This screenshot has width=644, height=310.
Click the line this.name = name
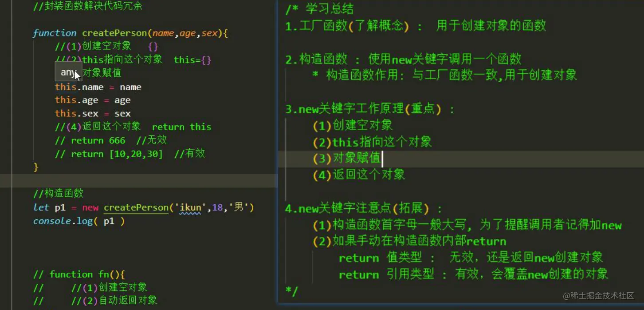pos(98,87)
